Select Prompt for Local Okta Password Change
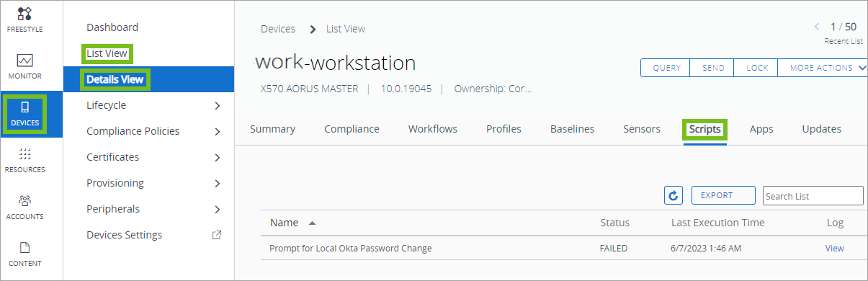868x281 pixels. pyautogui.click(x=350, y=249)
